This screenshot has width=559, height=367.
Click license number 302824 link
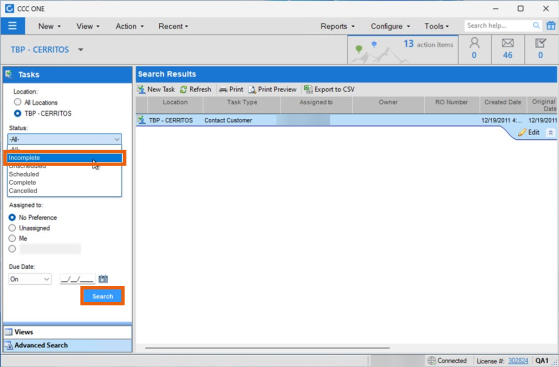(x=518, y=361)
